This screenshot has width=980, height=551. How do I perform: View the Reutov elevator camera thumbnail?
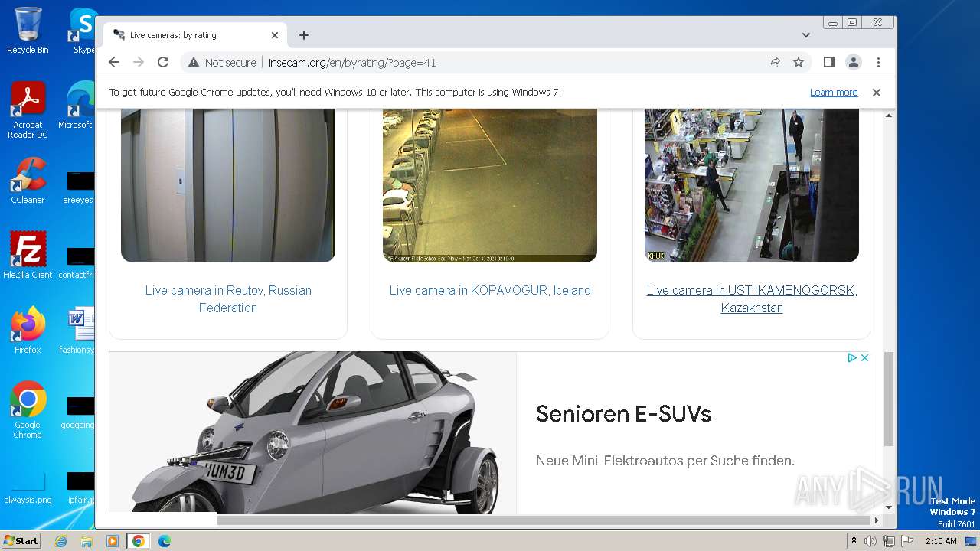click(x=228, y=185)
